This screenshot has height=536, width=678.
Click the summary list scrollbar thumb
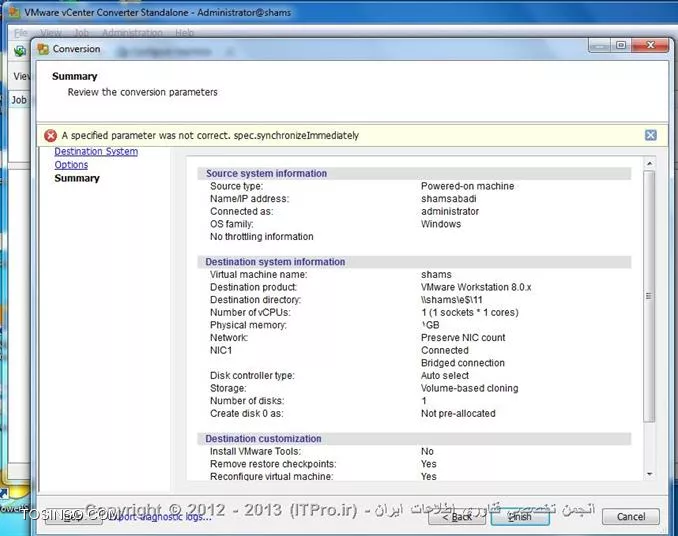tap(649, 296)
